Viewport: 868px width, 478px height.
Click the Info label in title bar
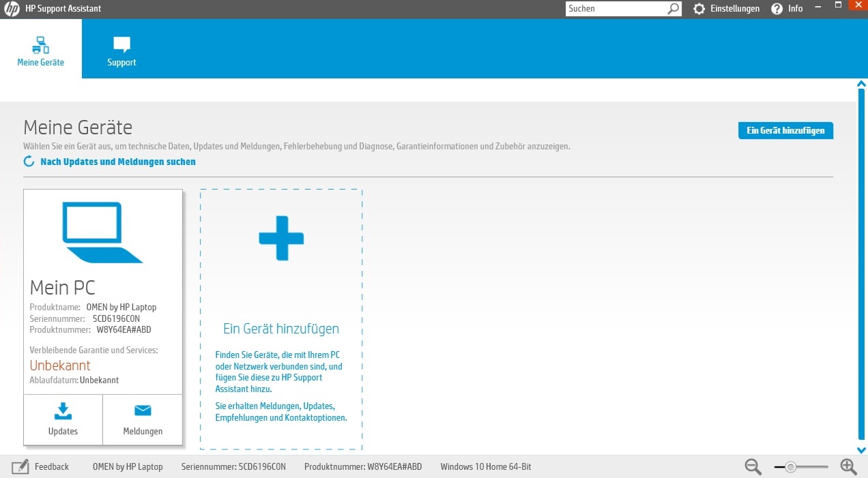[796, 9]
